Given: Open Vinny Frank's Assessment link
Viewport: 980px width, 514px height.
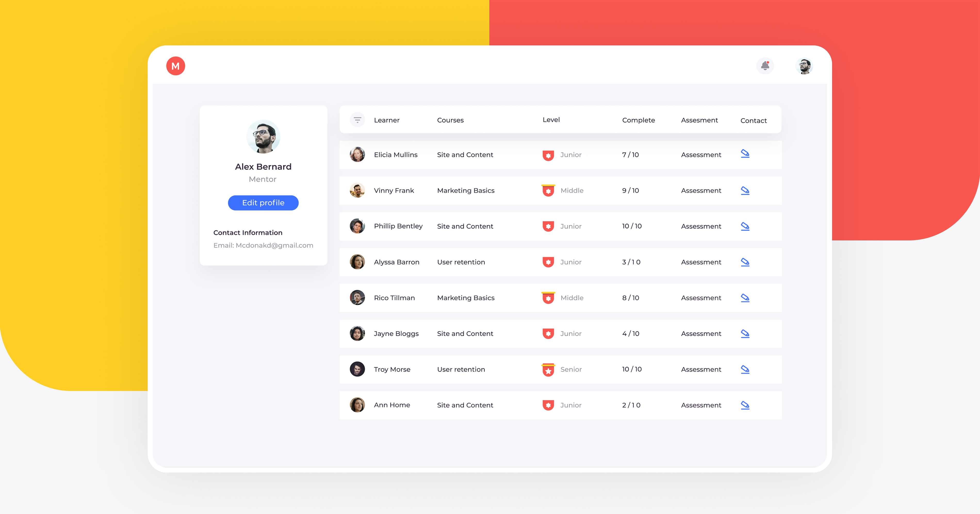Looking at the screenshot, I should click(x=701, y=190).
